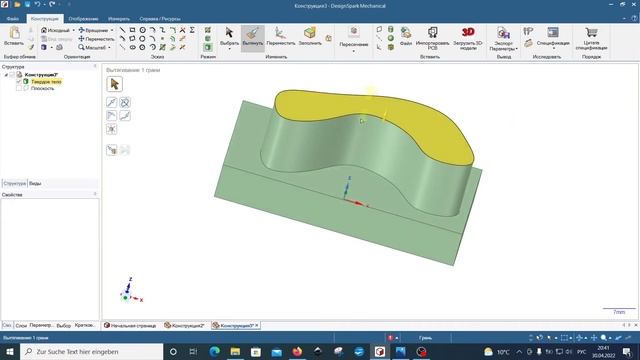Click the asterisk-shaped pull option icon

111,129
